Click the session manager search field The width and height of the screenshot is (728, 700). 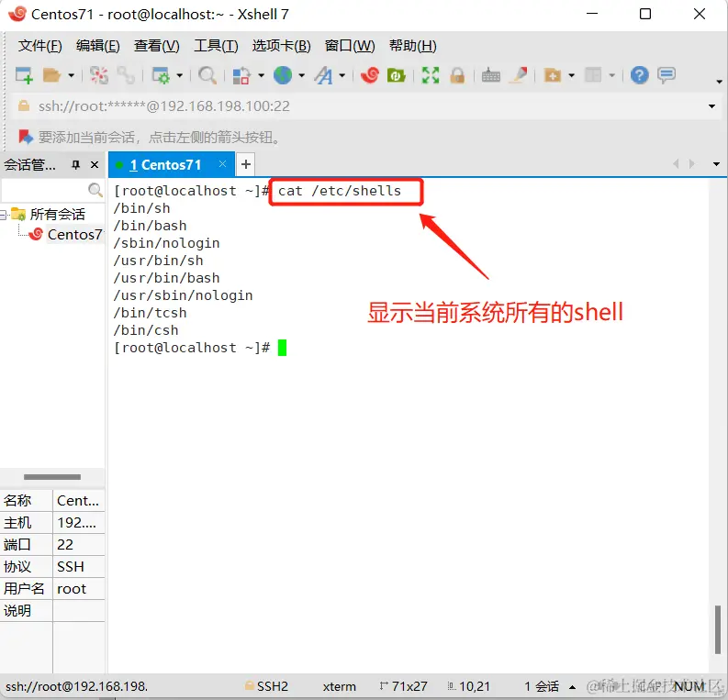point(44,190)
